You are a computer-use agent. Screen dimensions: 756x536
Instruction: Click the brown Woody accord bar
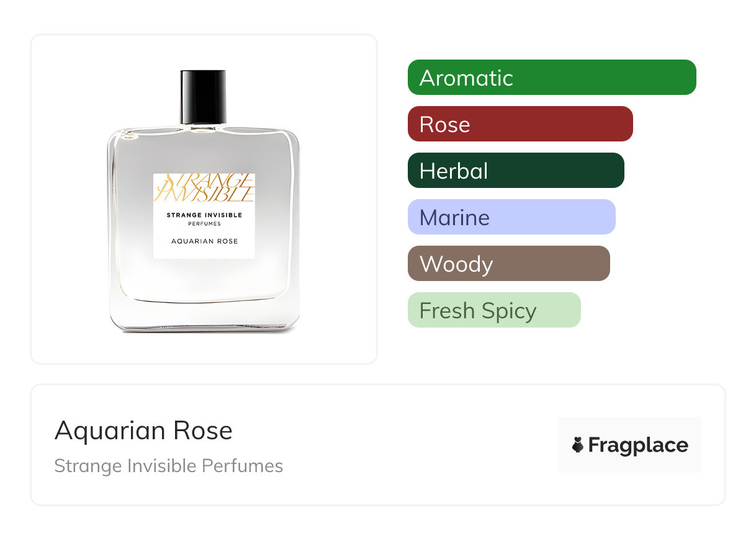click(x=509, y=264)
